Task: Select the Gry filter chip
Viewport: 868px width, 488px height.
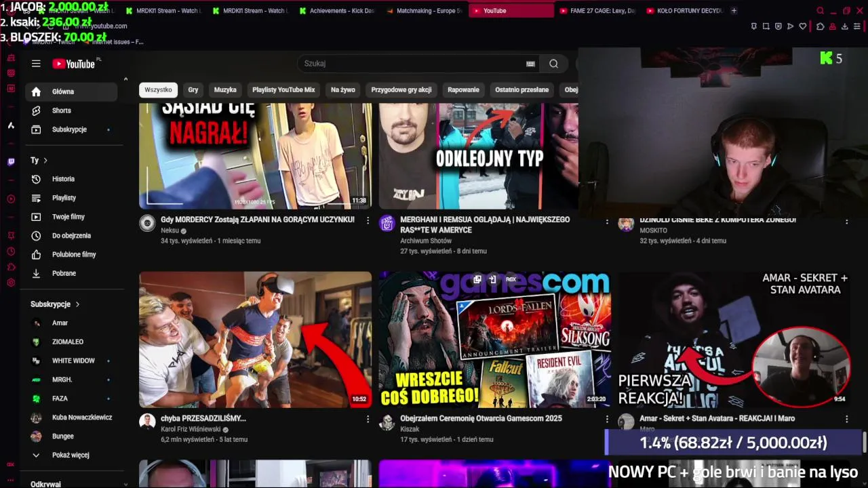Action: pos(193,89)
